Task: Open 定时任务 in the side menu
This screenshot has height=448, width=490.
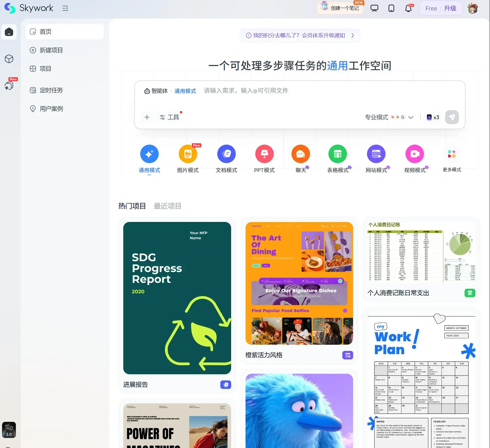Action: (x=51, y=90)
